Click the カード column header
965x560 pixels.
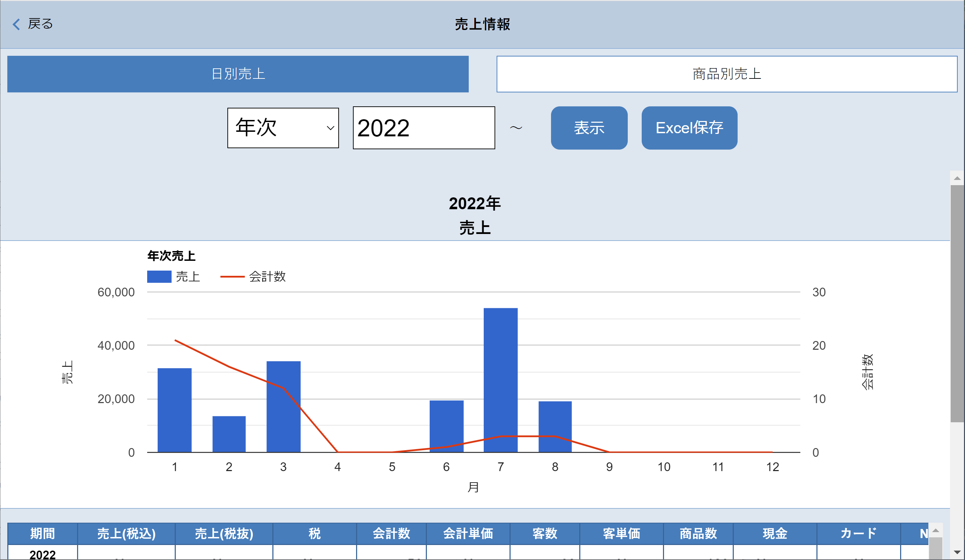pos(858,533)
